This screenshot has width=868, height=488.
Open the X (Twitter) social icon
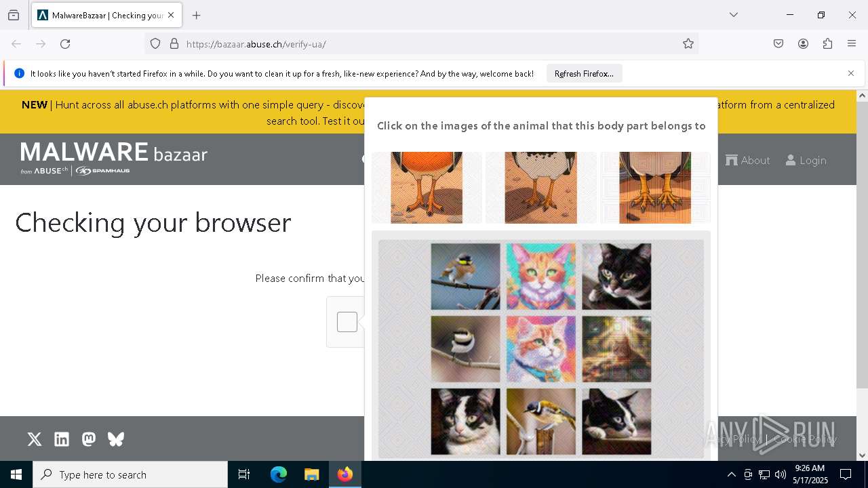tap(35, 439)
